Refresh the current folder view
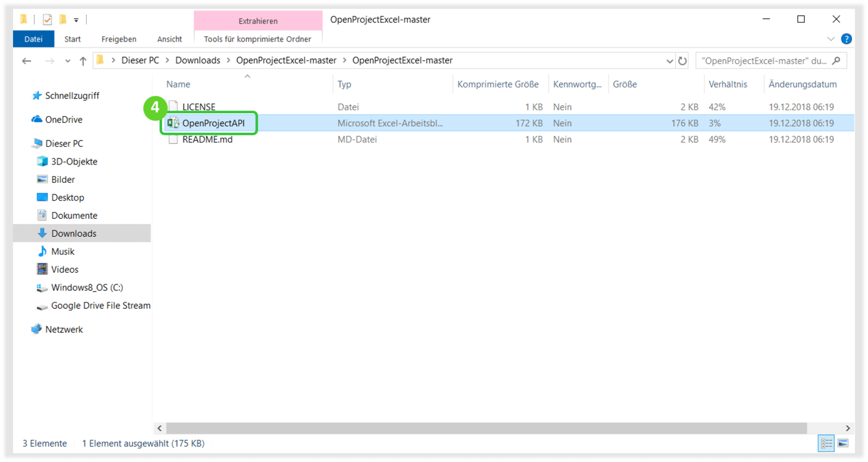Viewport: 868px width, 462px height. click(x=682, y=61)
